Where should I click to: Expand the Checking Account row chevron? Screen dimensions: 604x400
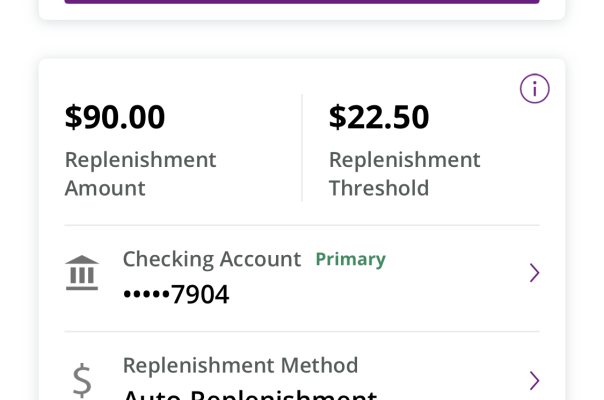point(534,273)
